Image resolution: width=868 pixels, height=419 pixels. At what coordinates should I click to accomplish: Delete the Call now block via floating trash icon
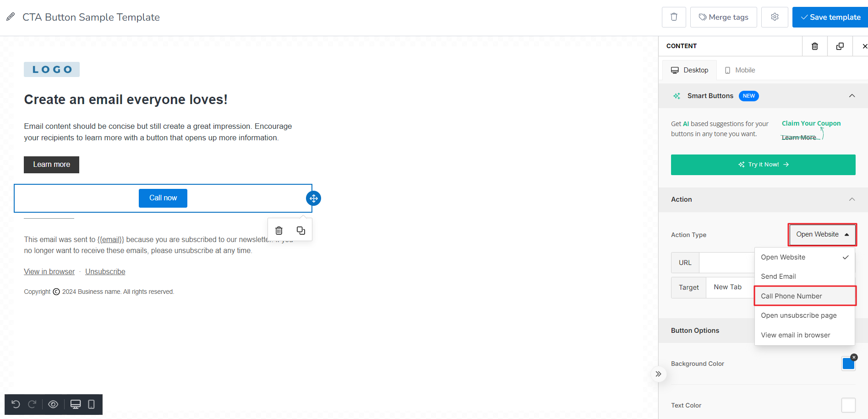tap(278, 230)
